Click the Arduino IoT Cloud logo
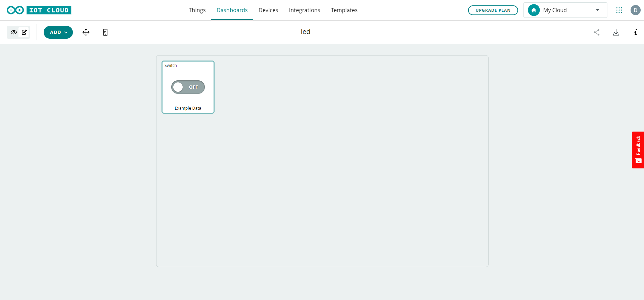The width and height of the screenshot is (644, 300). [x=39, y=10]
